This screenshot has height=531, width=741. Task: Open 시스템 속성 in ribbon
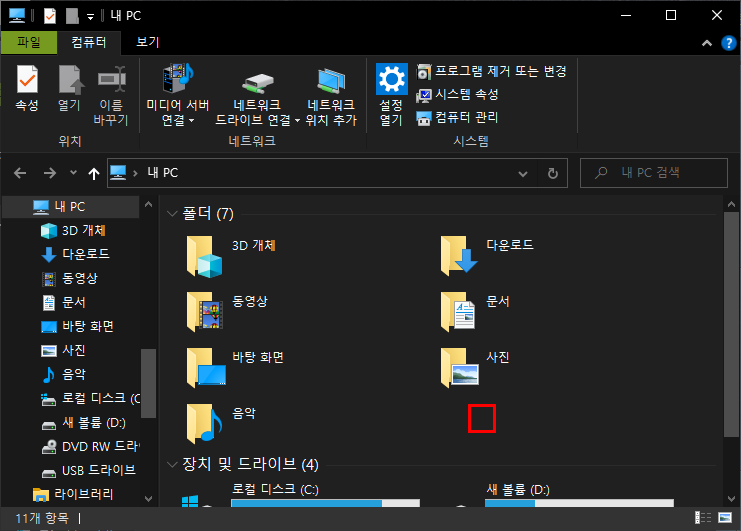coord(457,94)
